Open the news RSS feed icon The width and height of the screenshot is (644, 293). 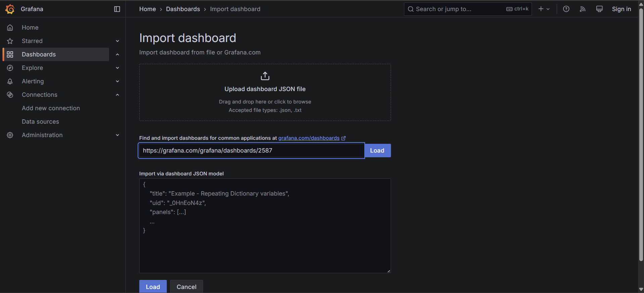583,9
